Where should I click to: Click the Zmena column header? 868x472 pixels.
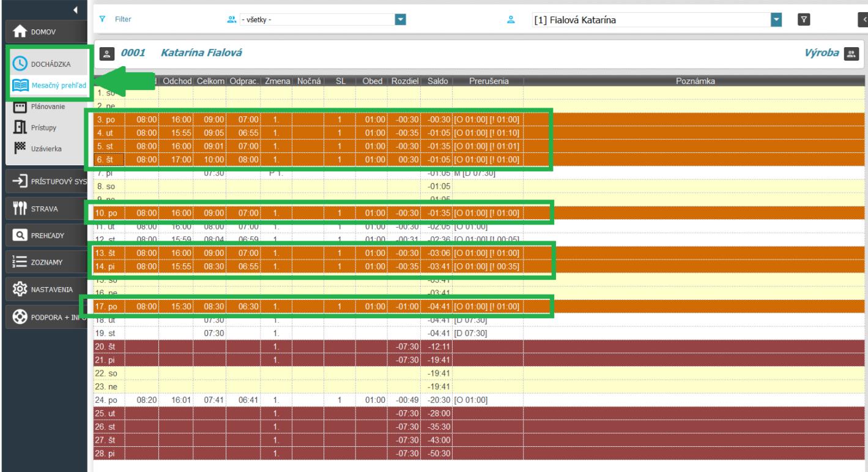277,81
